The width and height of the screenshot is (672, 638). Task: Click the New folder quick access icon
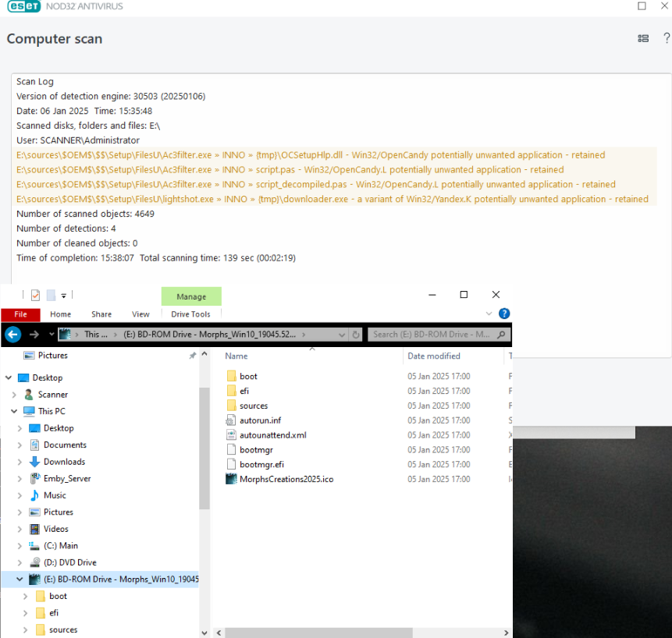(x=51, y=295)
